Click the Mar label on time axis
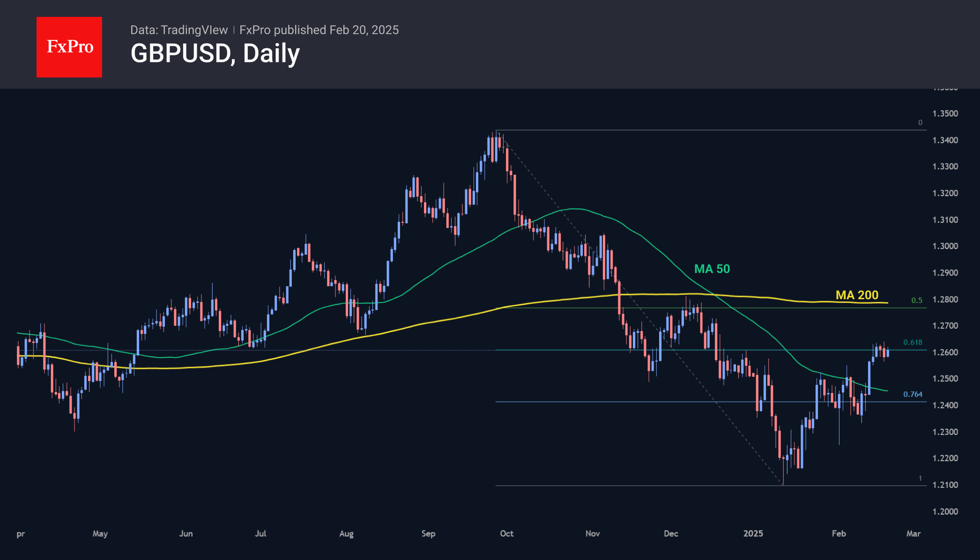Screen dimensions: 980x560 pyautogui.click(x=913, y=533)
